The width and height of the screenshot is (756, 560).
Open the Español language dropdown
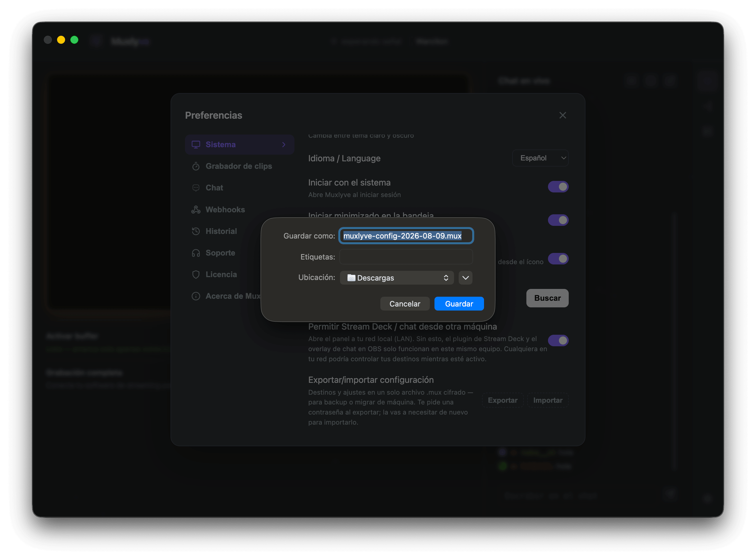coord(540,158)
